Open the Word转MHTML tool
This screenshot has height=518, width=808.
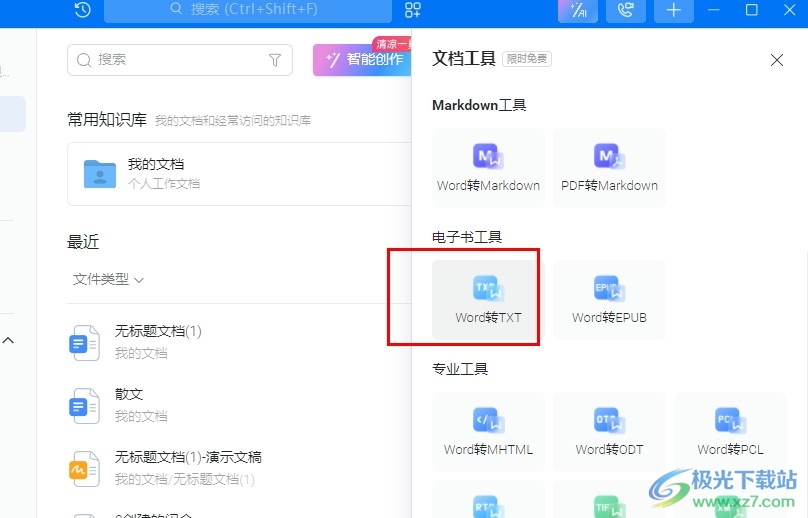tap(488, 432)
